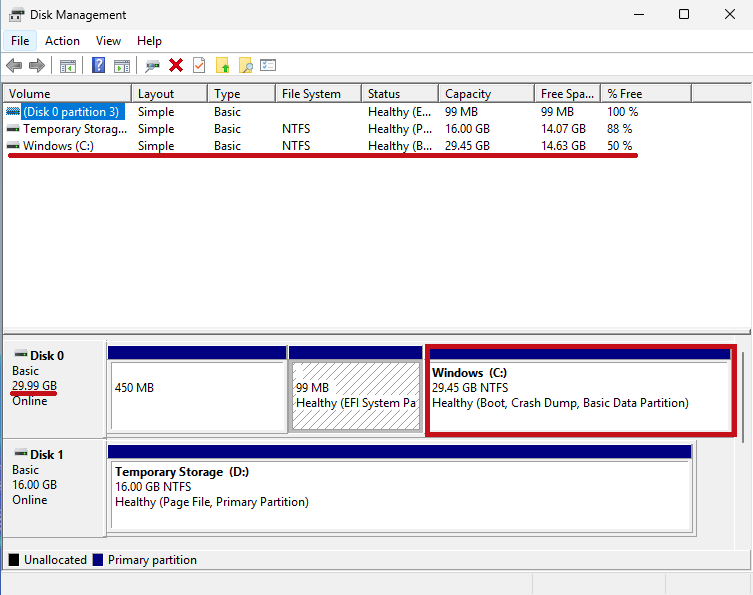Viewport: 753px width, 595px height.
Task: Click the drive icon beside Windows (C:) row
Action: tap(13, 146)
